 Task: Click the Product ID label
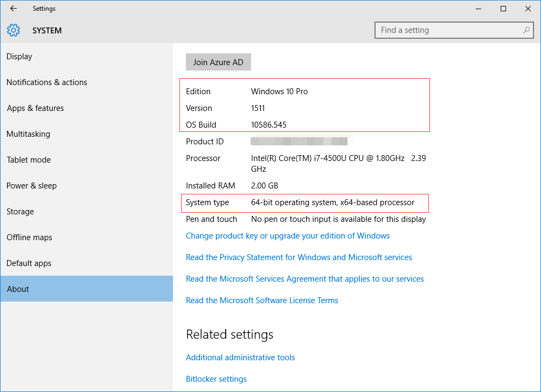[205, 142]
